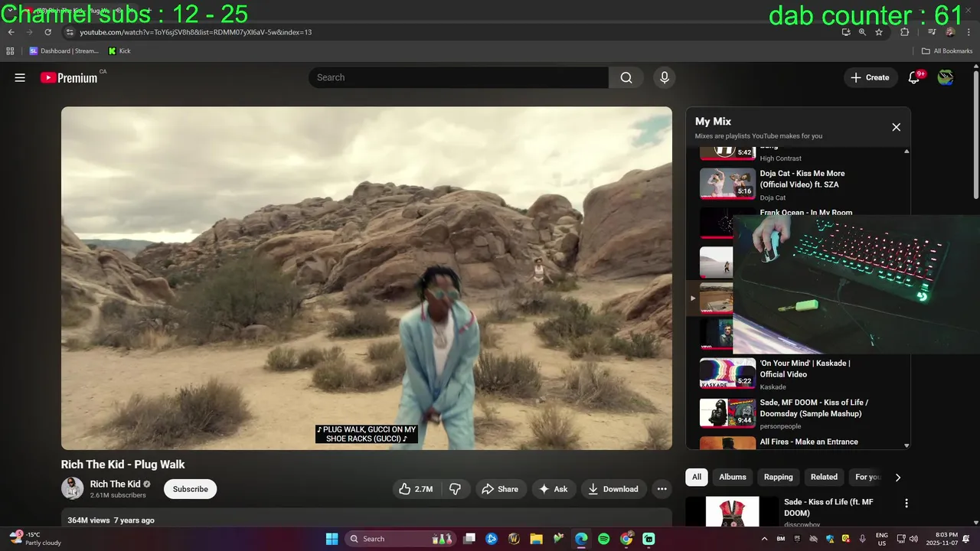Reload the page

coord(47,32)
